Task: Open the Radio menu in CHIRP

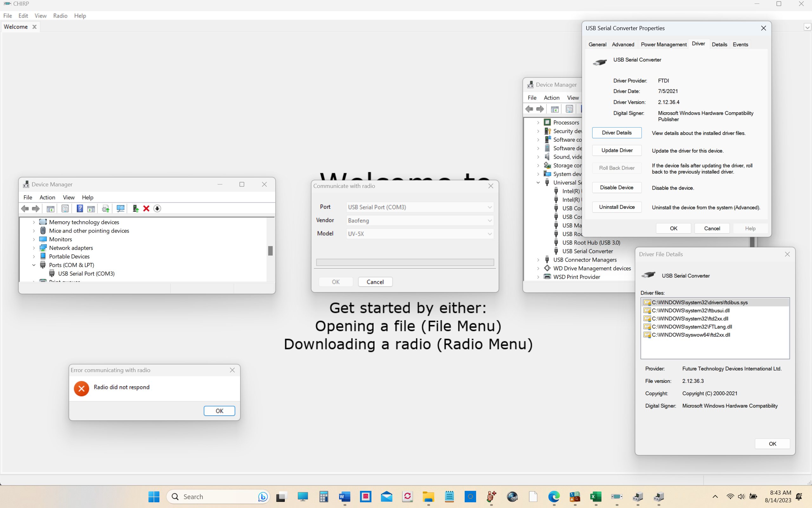Action: point(60,16)
